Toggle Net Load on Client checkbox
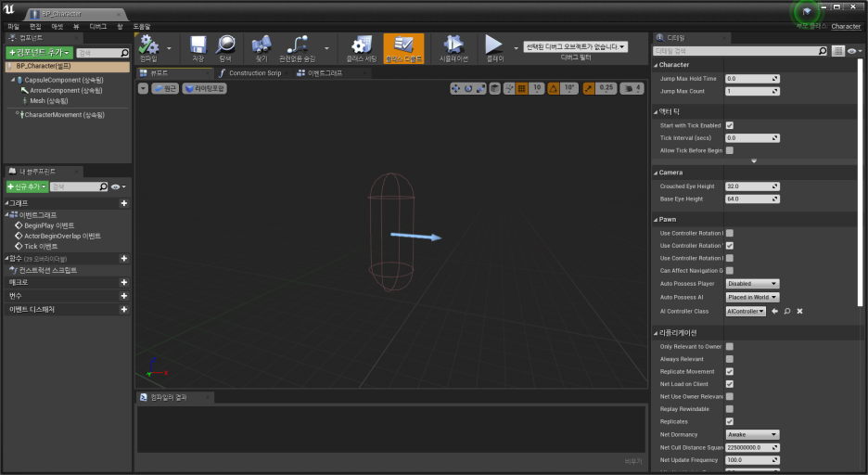This screenshot has width=868, height=475. click(x=730, y=384)
